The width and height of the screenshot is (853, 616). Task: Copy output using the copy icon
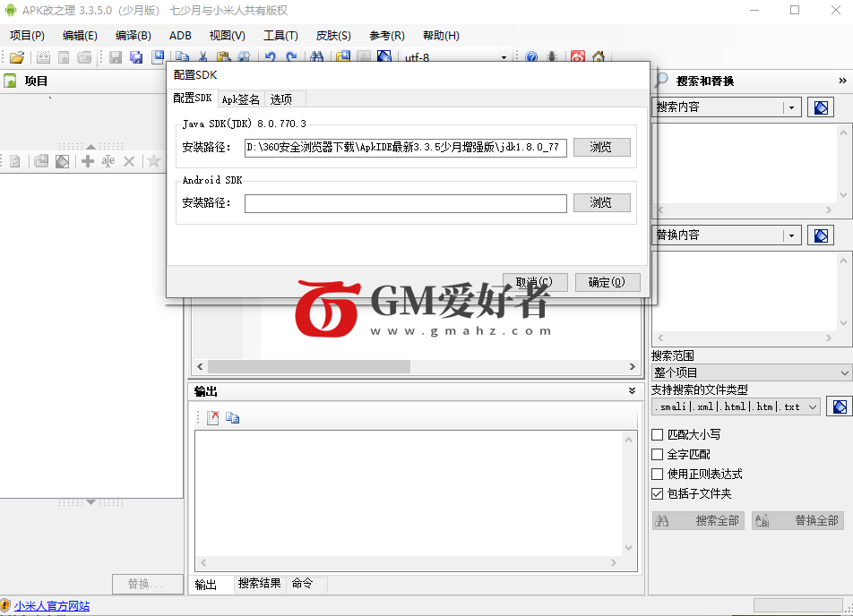233,417
